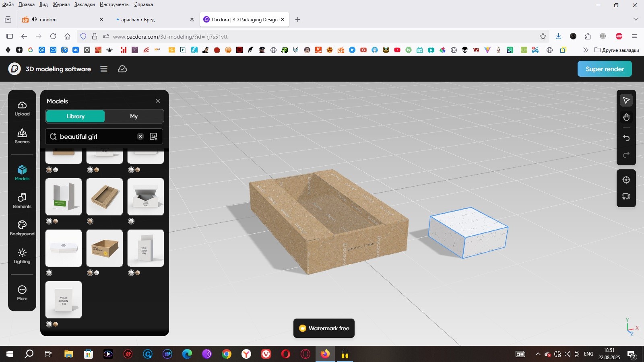Show hidden bookmarks overflow chevron
Viewport: 644px width, 362px height.
click(586, 50)
